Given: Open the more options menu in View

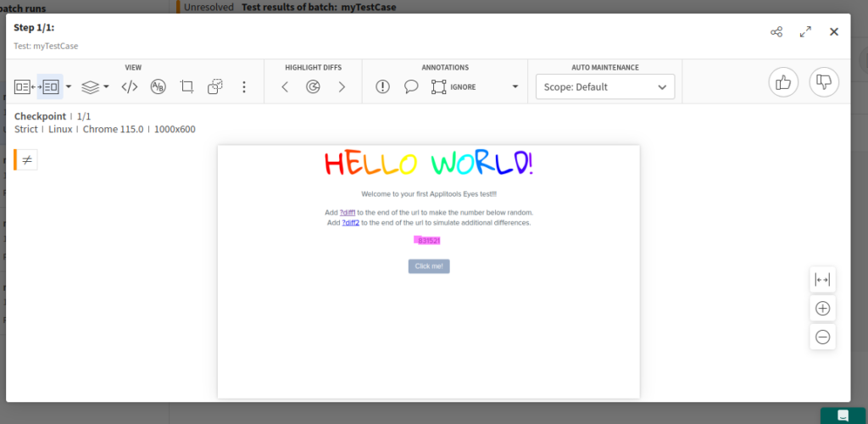Looking at the screenshot, I should [244, 86].
